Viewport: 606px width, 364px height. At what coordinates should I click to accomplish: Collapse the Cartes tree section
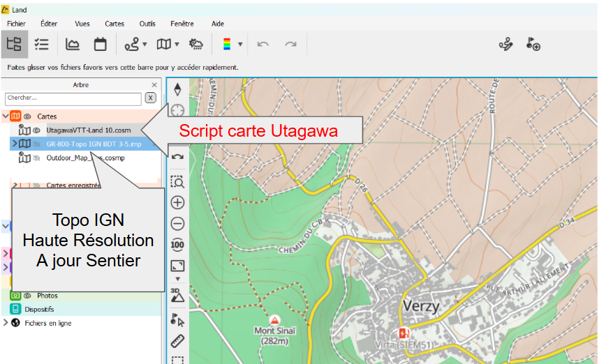coord(6,116)
